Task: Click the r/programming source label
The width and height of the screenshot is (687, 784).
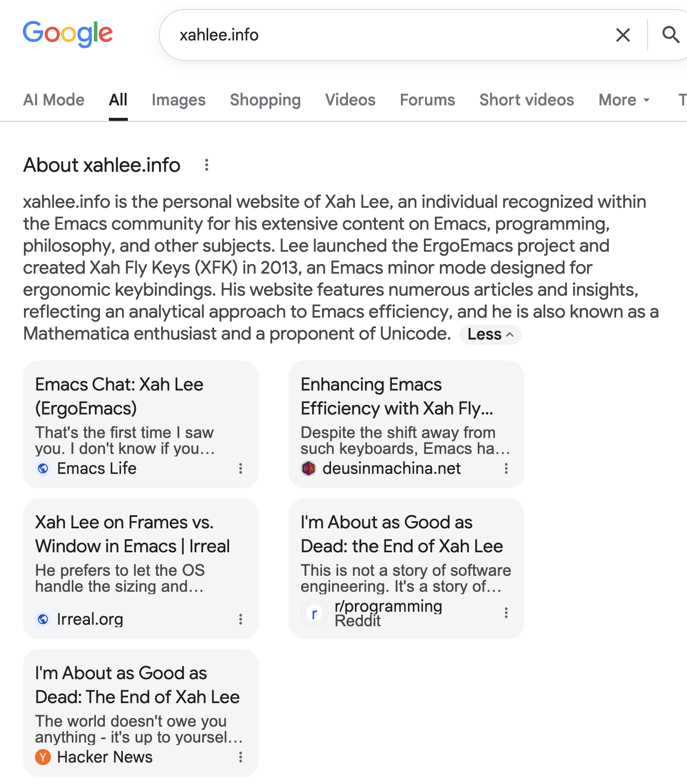Action: 388,606
